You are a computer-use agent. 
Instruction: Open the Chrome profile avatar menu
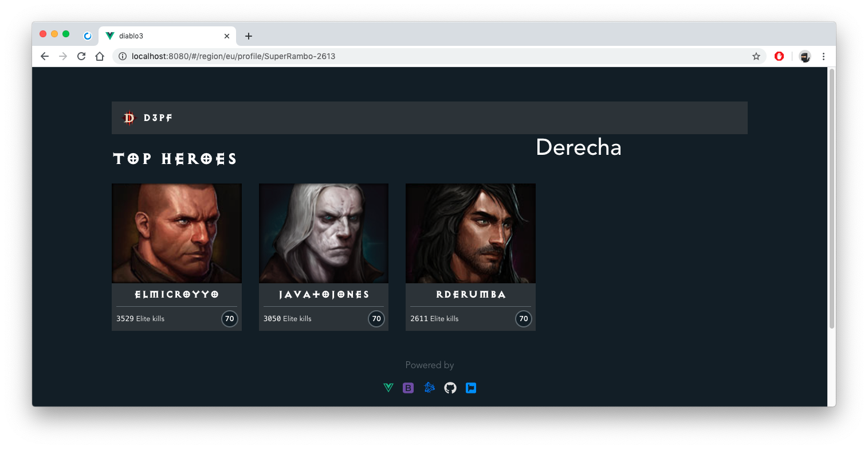pos(805,56)
